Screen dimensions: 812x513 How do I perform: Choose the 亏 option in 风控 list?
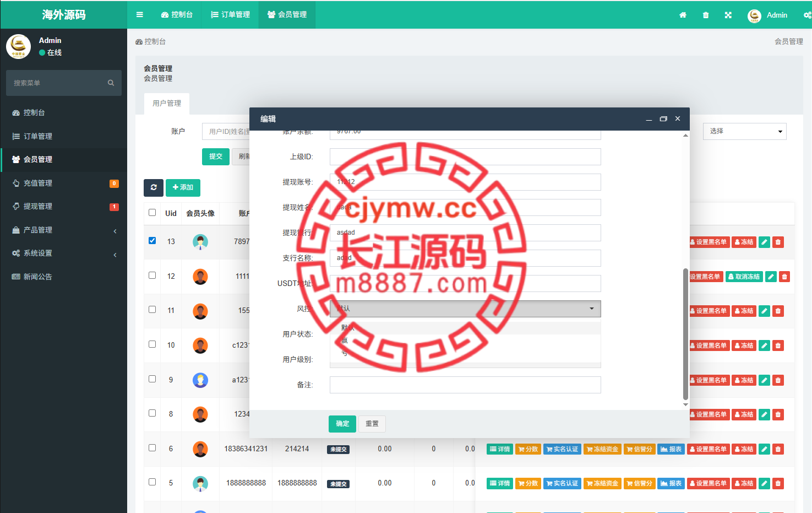(x=465, y=353)
